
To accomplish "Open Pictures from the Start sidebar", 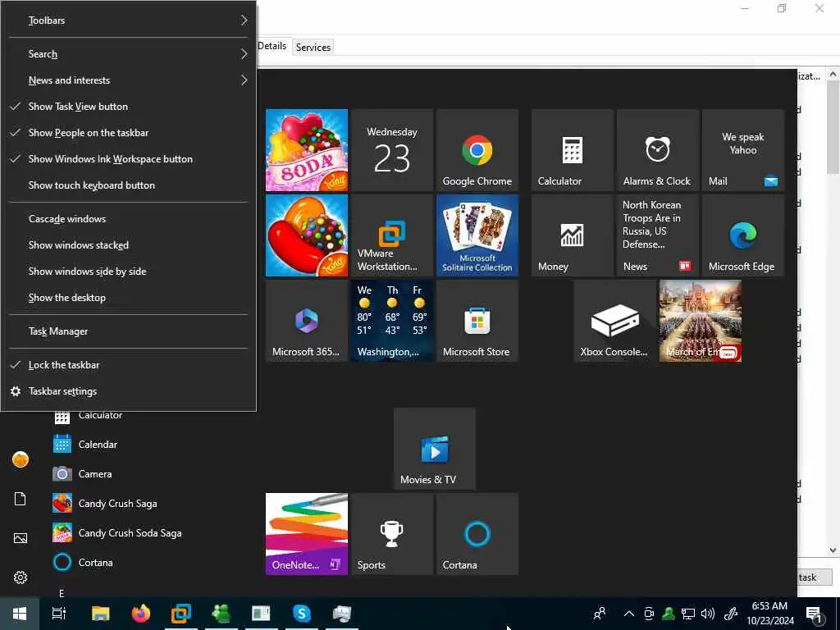I will pos(21,538).
